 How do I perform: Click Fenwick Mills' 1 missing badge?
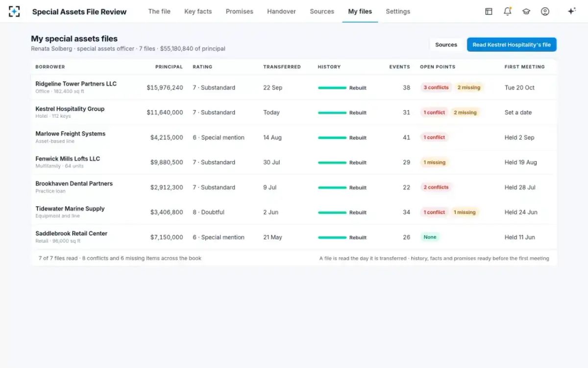(x=435, y=162)
